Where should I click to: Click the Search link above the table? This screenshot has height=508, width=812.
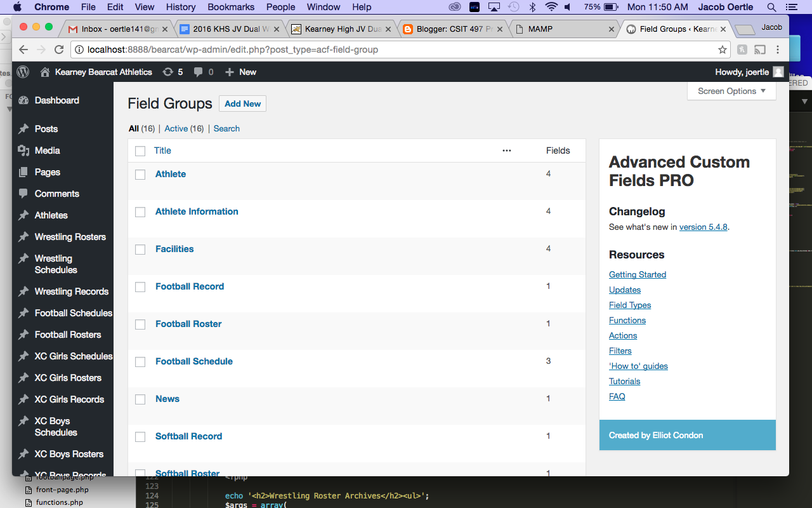[226, 128]
